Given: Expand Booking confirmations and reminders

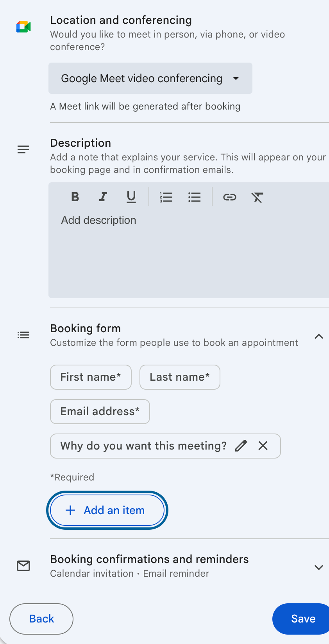Looking at the screenshot, I should coord(319,567).
